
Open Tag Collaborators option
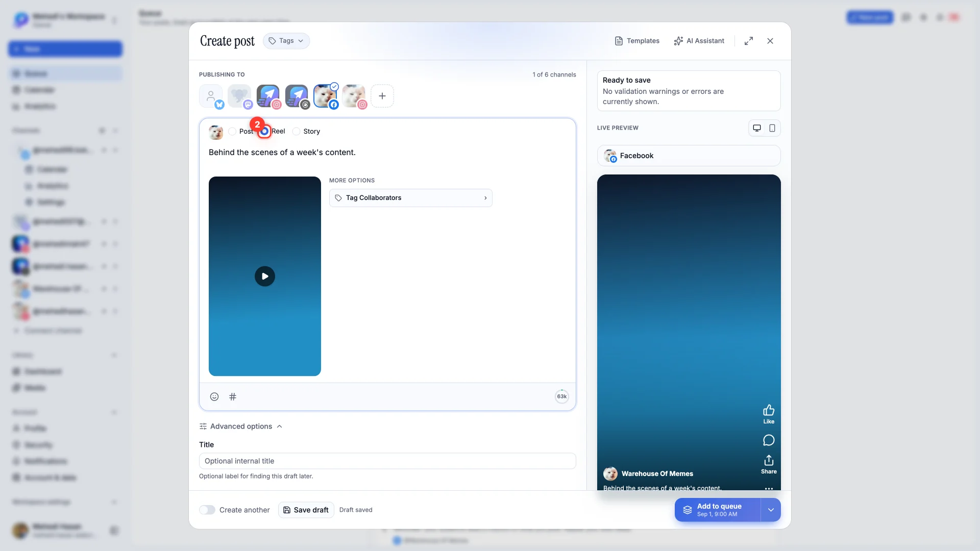[x=411, y=198]
